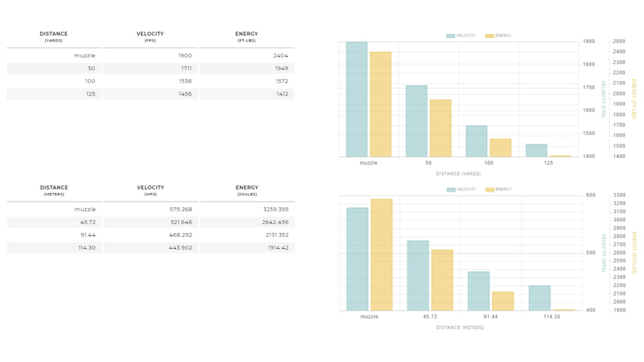Hide the ENERGY series in the meters chart

(x=498, y=190)
